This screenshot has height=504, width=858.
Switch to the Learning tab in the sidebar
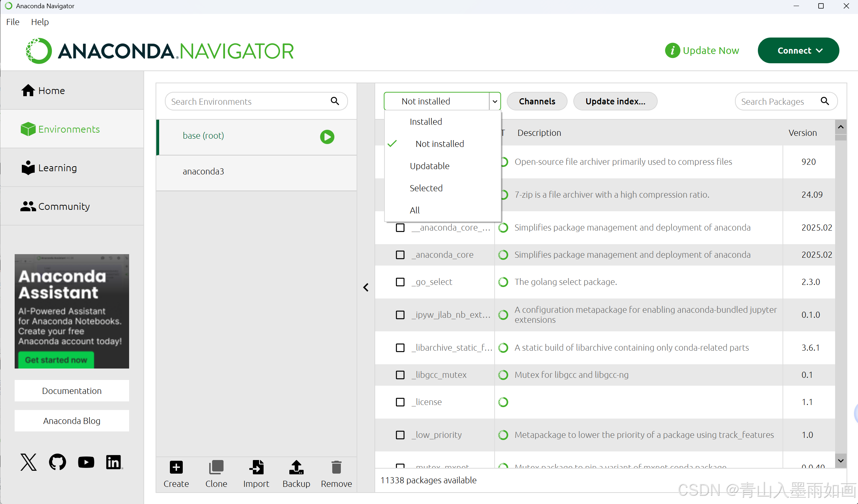coord(57,168)
